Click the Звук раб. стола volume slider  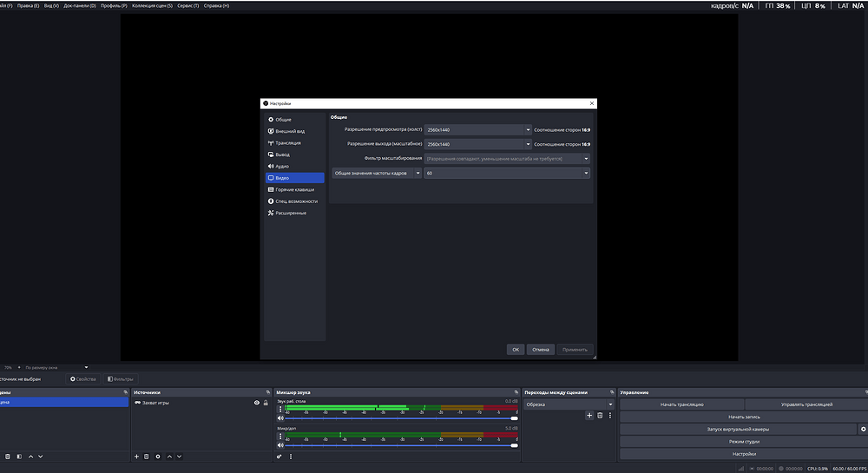[399, 418]
